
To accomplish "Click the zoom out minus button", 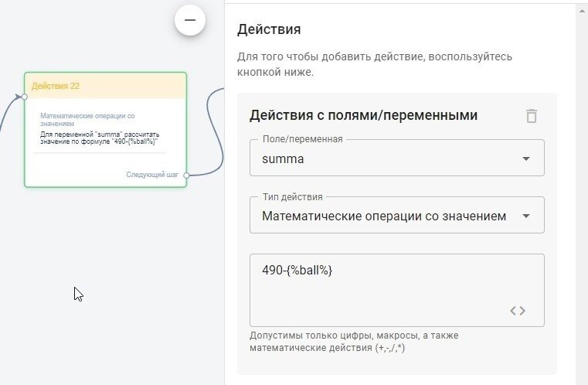I will point(190,20).
